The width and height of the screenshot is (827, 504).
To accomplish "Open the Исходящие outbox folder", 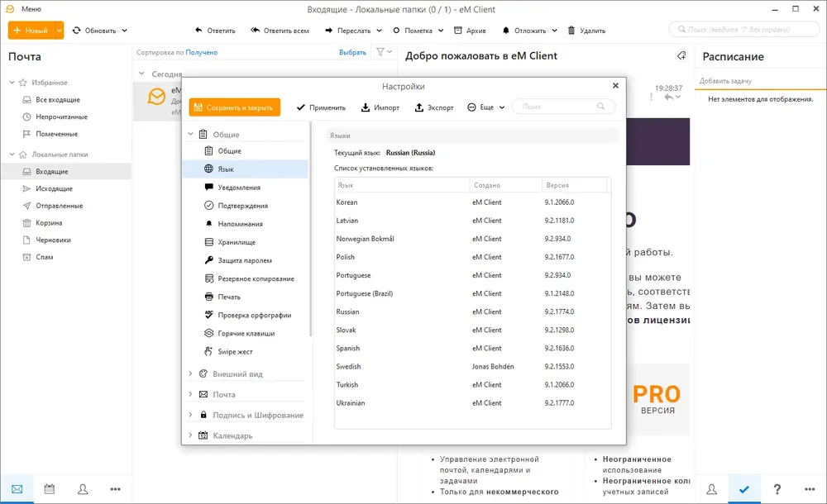I will point(54,188).
